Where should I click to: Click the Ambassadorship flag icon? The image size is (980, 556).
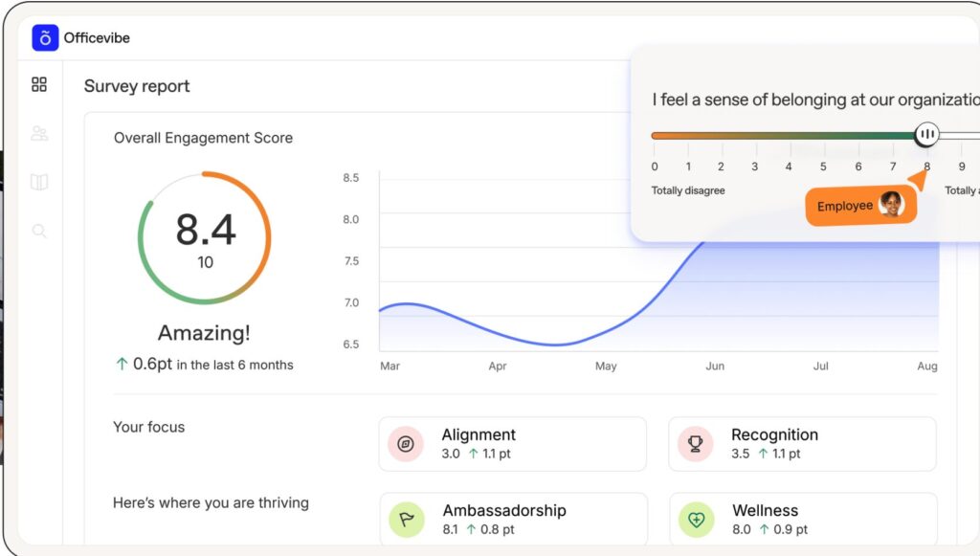pyautogui.click(x=406, y=520)
